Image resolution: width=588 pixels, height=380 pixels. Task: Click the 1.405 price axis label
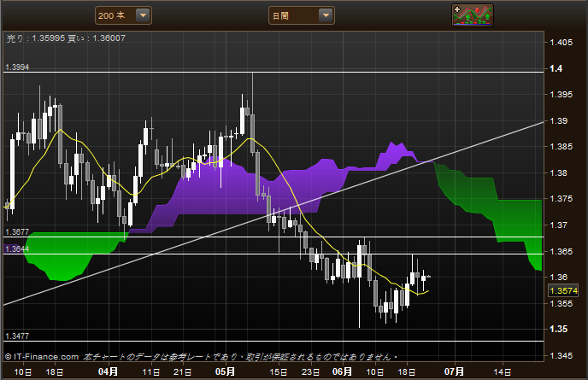tap(561, 43)
